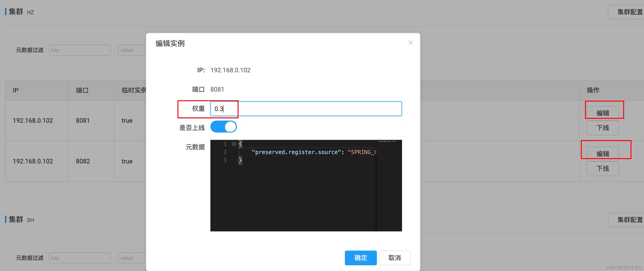This screenshot has height=271, width=644.
Task: Focus the HZ metadata filter key field
Action: (x=80, y=50)
